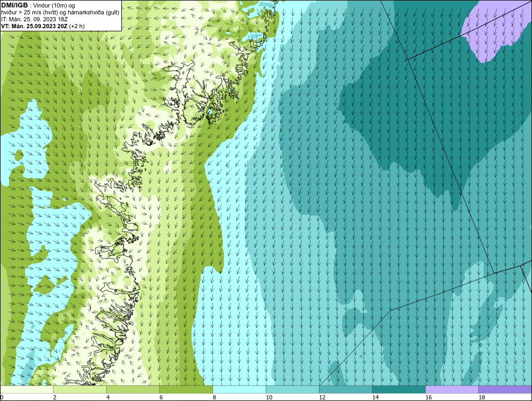Click the DMI/IGB title text
Screen dimensions: 532x401
pos(14,5)
